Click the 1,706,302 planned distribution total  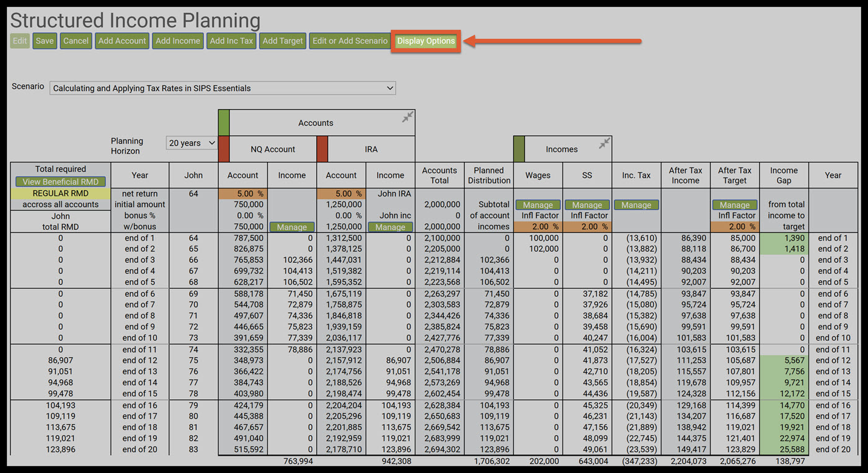coord(492,461)
